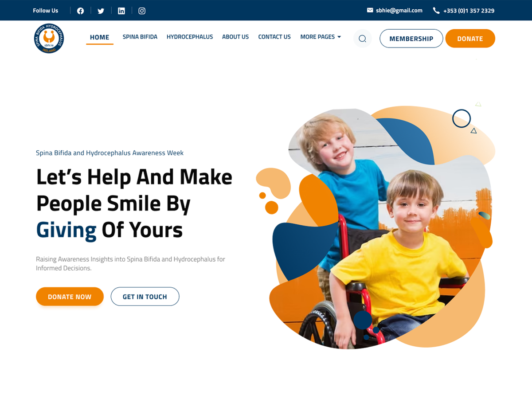Click the hero image of two children
This screenshot has height=399, width=532.
[x=381, y=226]
